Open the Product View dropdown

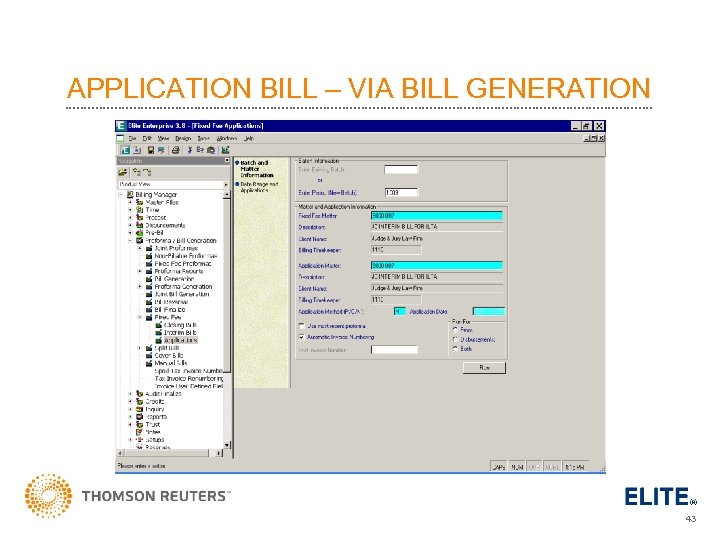225,184
